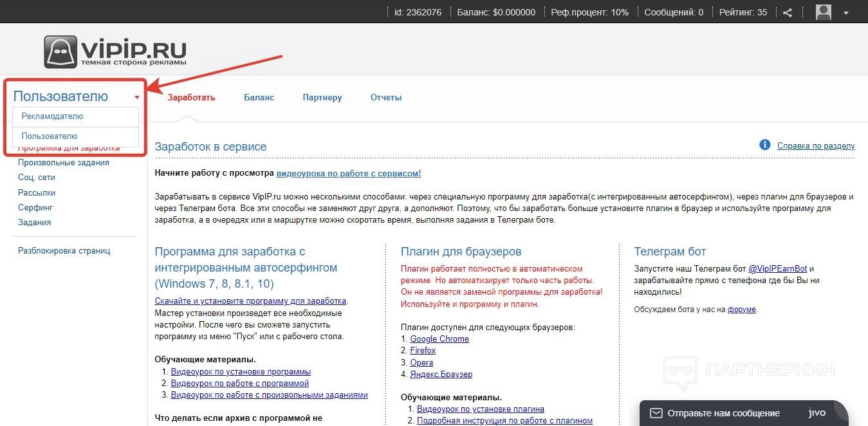Click the share icon in top bar
868x426 pixels.
tap(788, 12)
